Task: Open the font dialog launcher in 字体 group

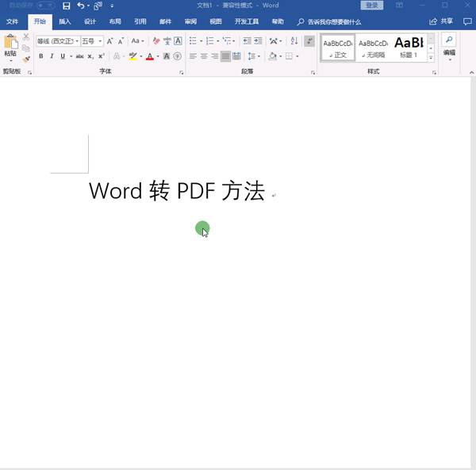Action: click(181, 72)
